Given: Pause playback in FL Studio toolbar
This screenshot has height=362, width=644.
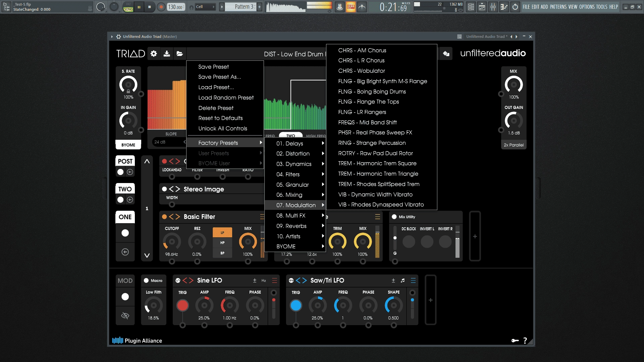Looking at the screenshot, I should click(x=139, y=7).
